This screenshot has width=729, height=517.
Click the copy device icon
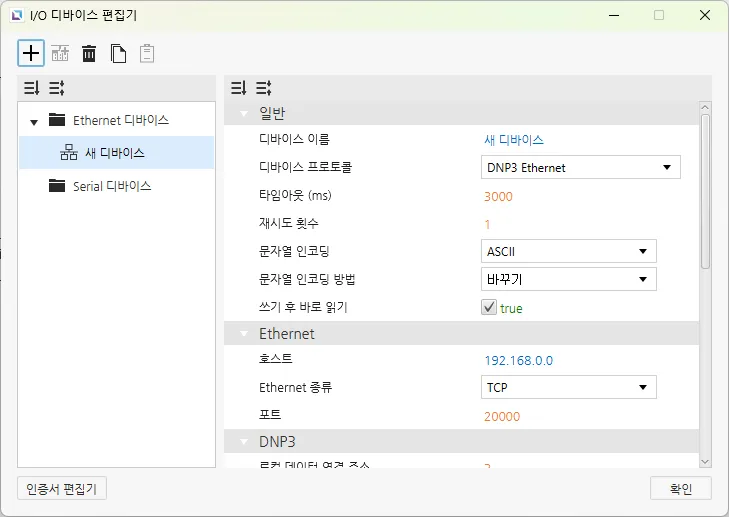pos(118,54)
